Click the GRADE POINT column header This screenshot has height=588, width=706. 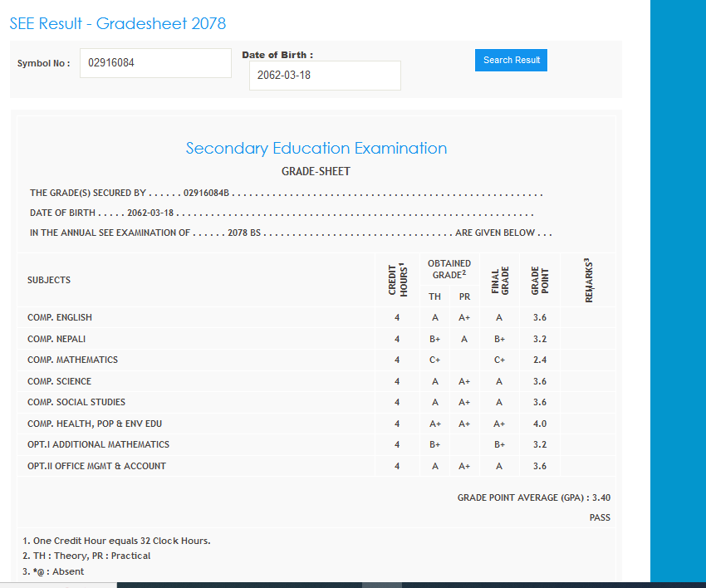pos(539,280)
